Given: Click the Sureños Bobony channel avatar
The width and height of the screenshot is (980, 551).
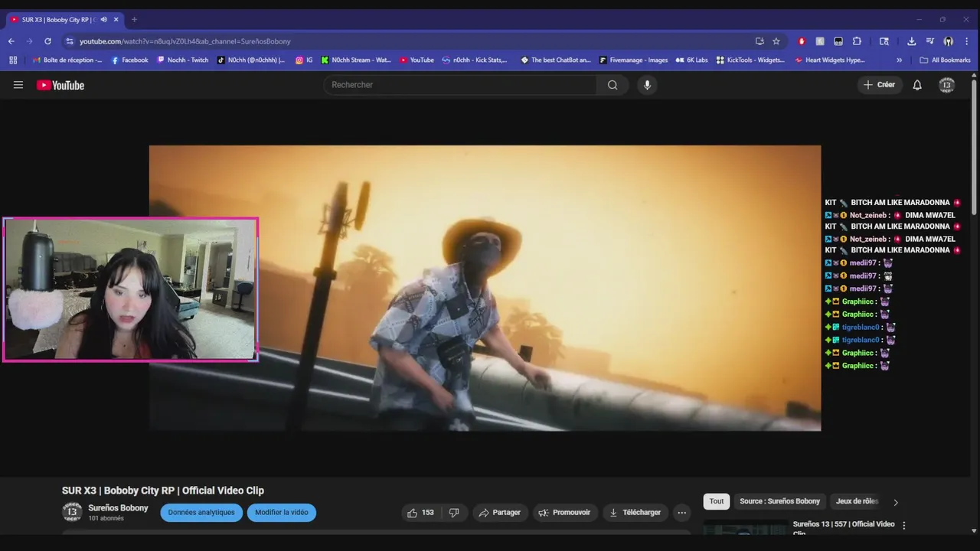Looking at the screenshot, I should coord(72,513).
